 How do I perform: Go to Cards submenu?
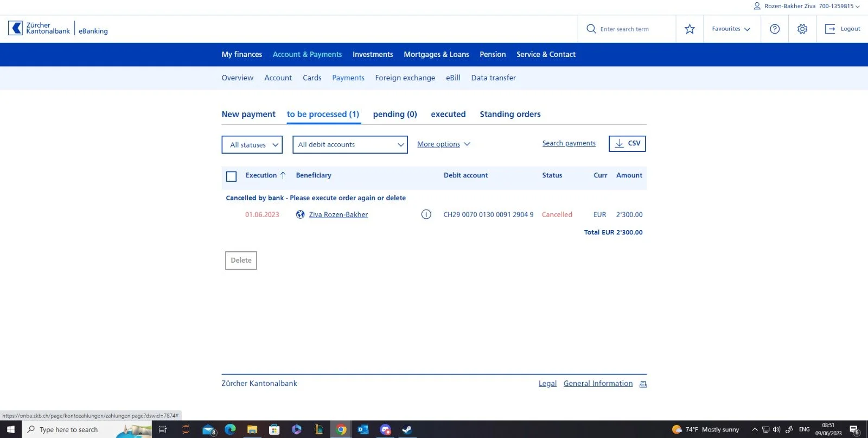(312, 78)
